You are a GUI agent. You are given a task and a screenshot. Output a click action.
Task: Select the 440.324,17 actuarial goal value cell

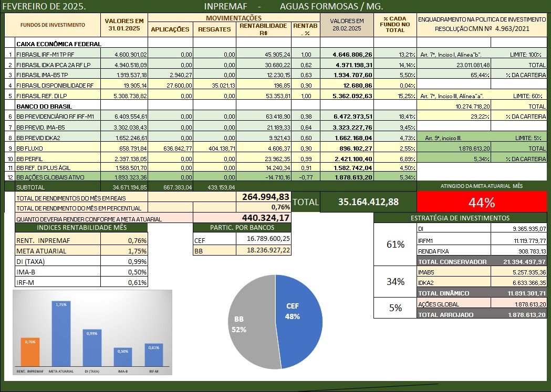[x=265, y=218]
